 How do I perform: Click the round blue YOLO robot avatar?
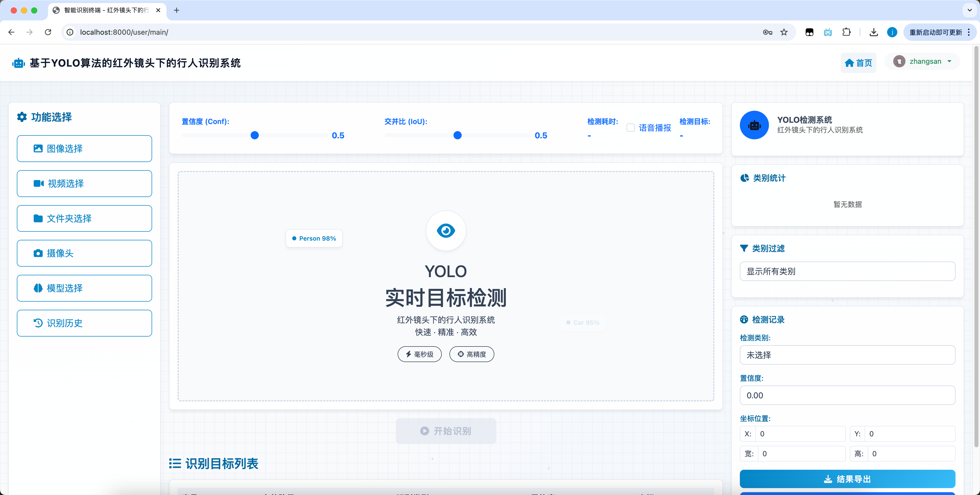[x=754, y=125]
